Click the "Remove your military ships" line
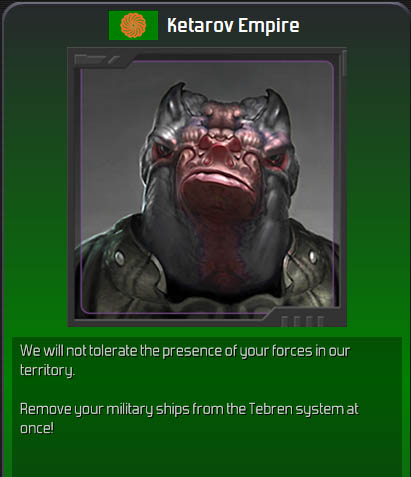The image size is (411, 477). click(189, 409)
